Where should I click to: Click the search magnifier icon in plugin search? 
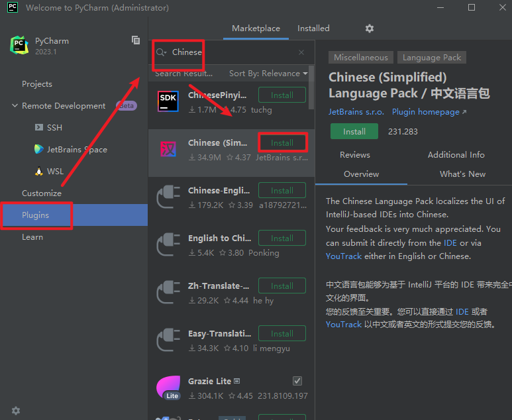pos(161,52)
